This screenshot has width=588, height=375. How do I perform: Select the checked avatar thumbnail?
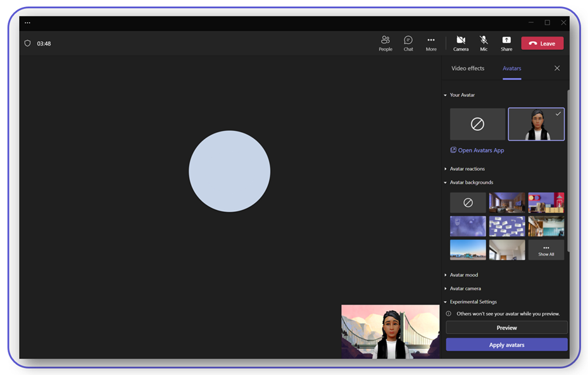tap(535, 124)
